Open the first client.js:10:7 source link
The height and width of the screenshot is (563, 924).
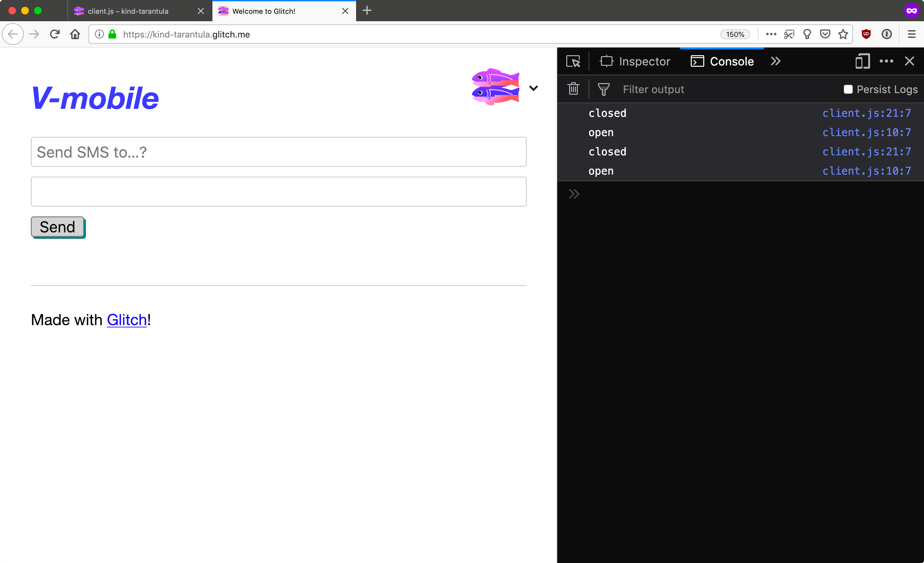(866, 132)
